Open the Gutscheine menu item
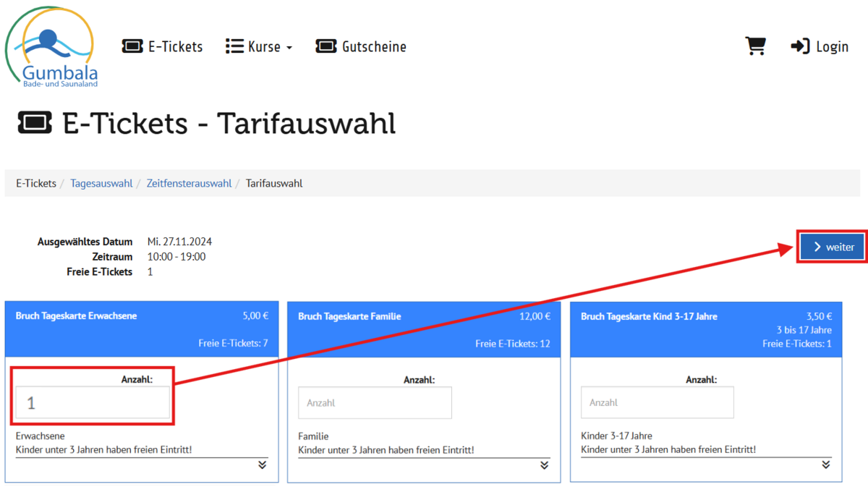This screenshot has width=868, height=487. (374, 46)
